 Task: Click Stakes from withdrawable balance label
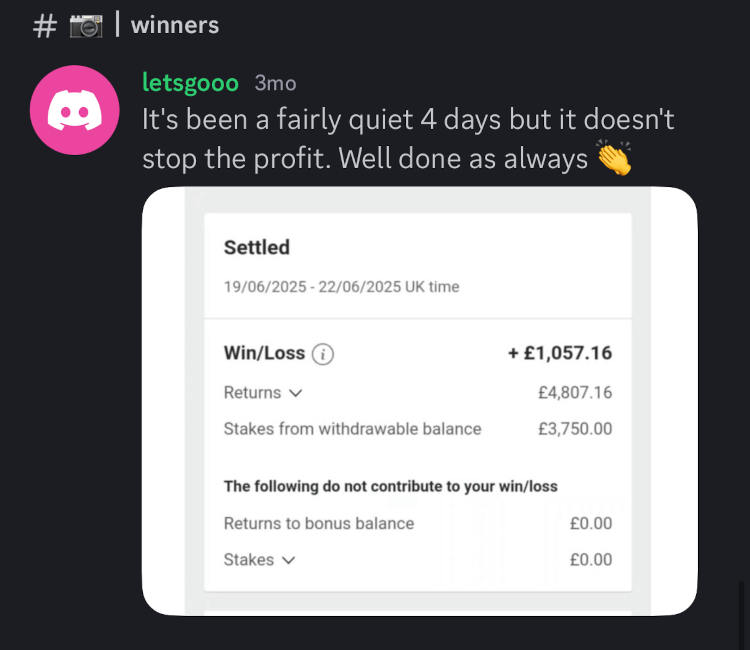tap(352, 429)
